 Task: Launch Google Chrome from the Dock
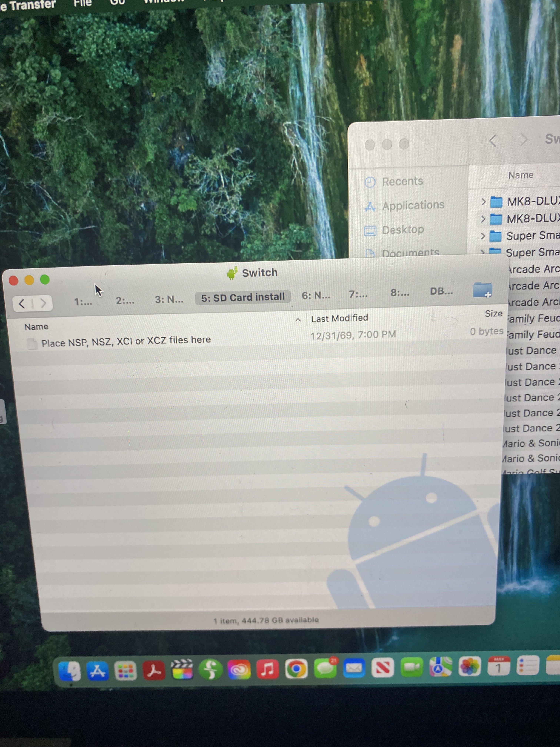click(x=296, y=668)
